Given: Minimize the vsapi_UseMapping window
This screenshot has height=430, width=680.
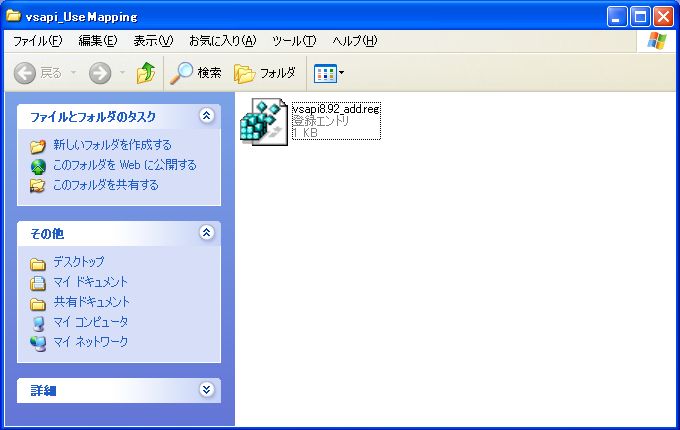Looking at the screenshot, I should pos(617,17).
